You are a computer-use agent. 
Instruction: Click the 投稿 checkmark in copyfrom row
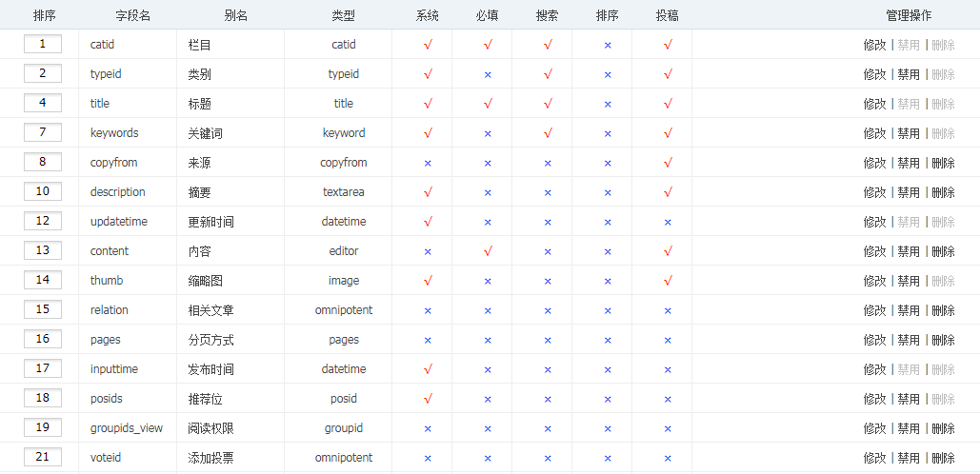[x=669, y=163]
